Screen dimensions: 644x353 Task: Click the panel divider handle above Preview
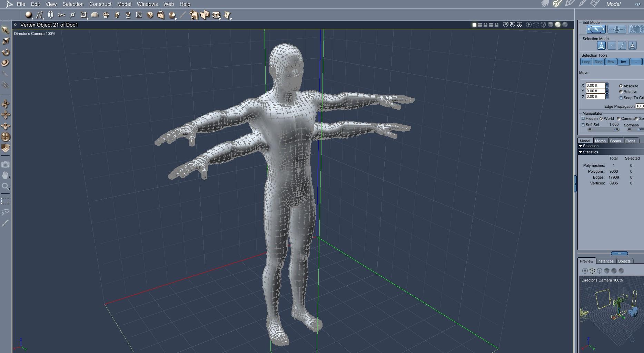(620, 254)
